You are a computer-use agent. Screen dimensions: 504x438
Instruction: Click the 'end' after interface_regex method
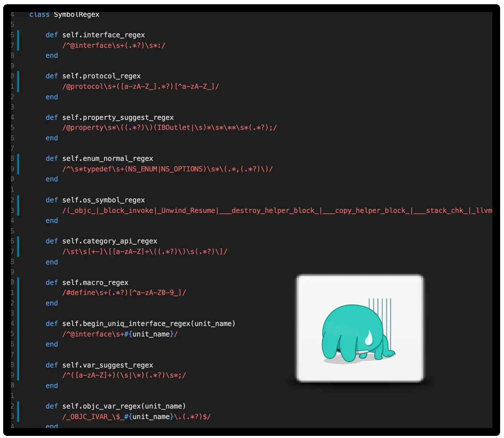[52, 55]
